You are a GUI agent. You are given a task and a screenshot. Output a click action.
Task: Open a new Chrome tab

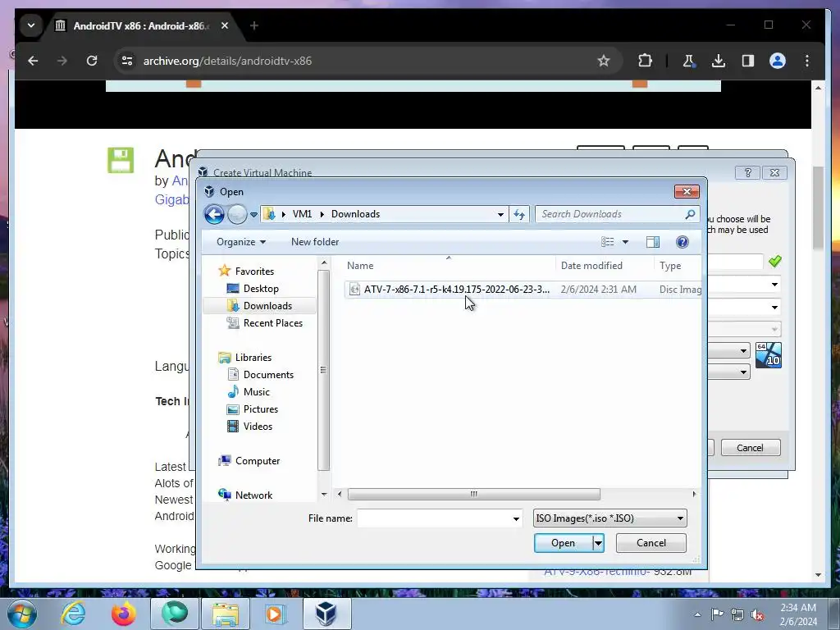254,25
